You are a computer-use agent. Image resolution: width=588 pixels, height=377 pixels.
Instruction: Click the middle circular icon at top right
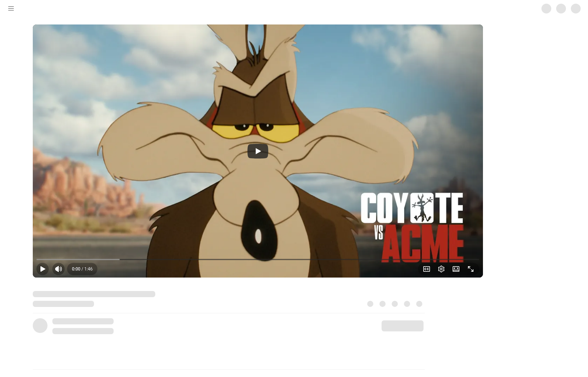pos(561,9)
